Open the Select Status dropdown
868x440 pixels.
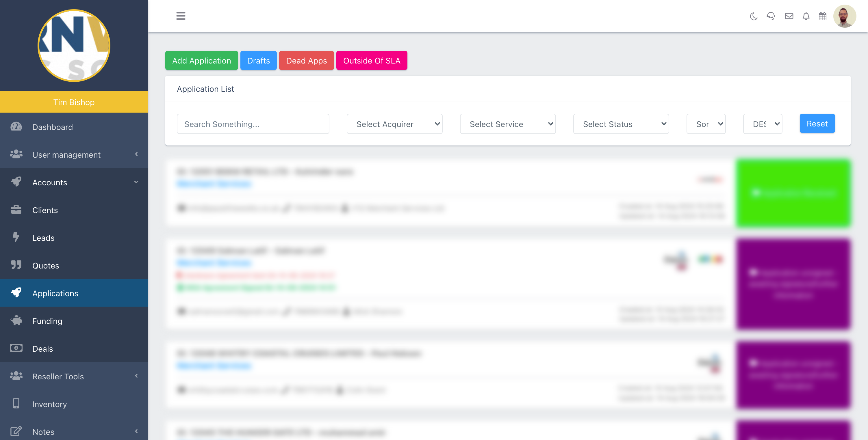[621, 124]
